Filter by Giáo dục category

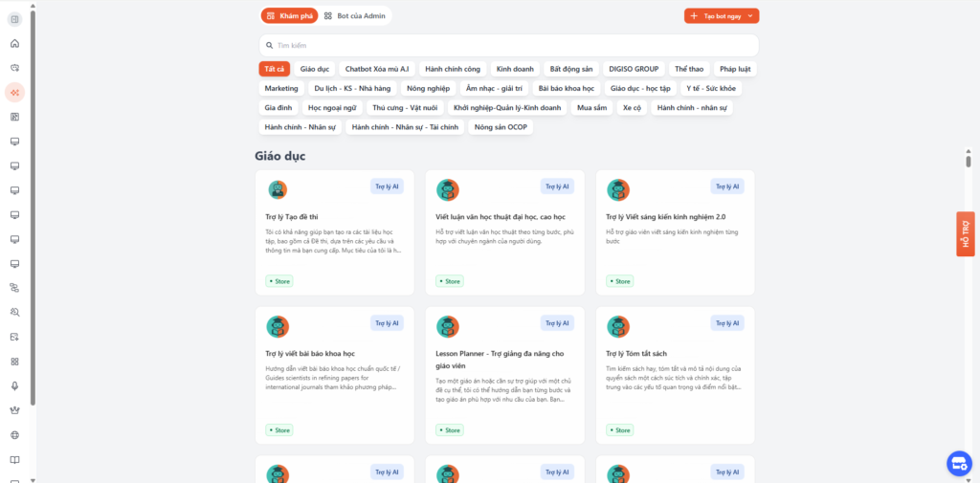pos(315,69)
